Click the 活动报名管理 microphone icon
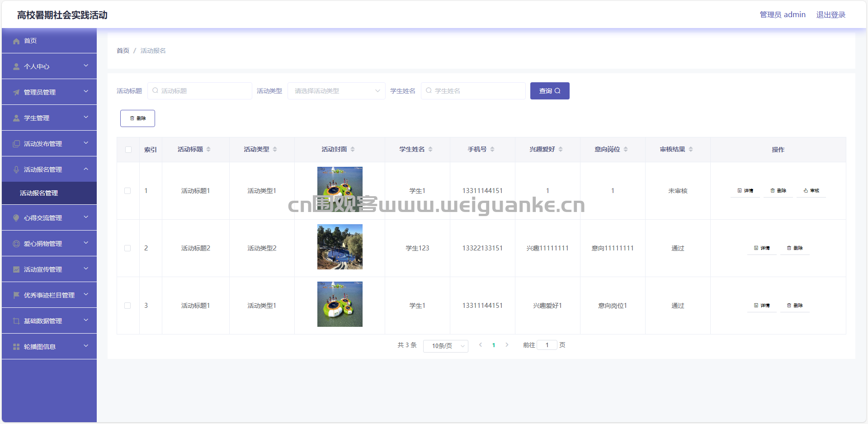The image size is (868, 424). (16, 170)
